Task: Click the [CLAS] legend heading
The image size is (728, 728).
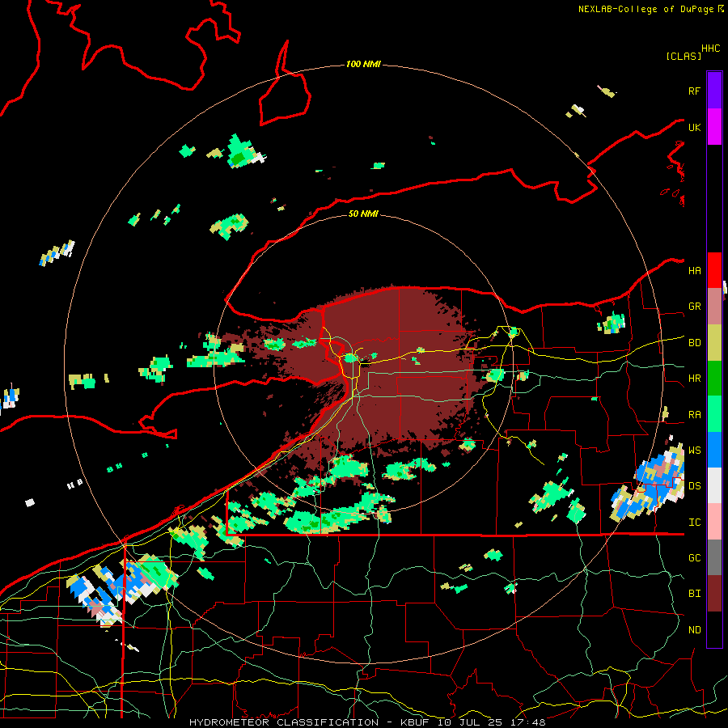Action: pyautogui.click(x=684, y=56)
